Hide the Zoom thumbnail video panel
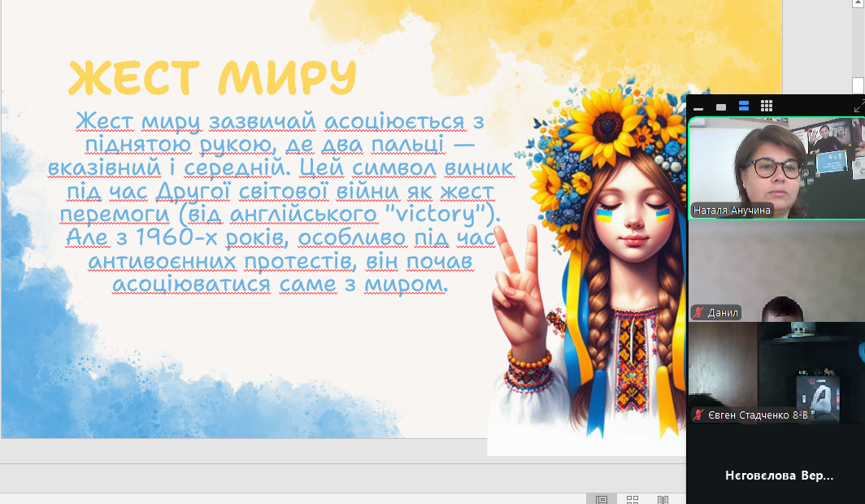The image size is (865, 504). tap(698, 107)
